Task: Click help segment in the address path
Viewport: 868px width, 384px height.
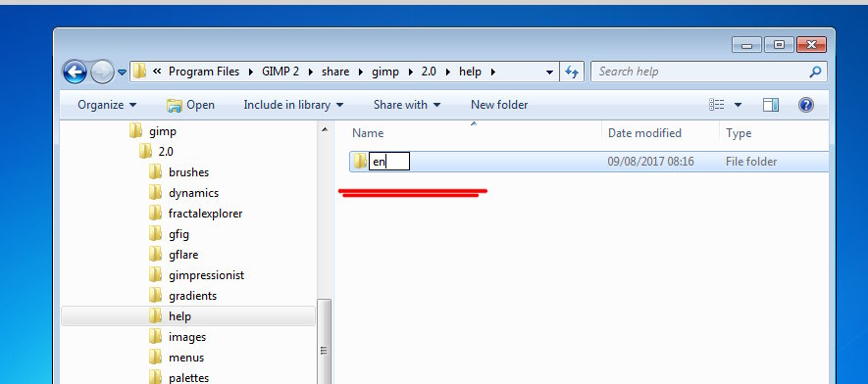Action: (470, 72)
